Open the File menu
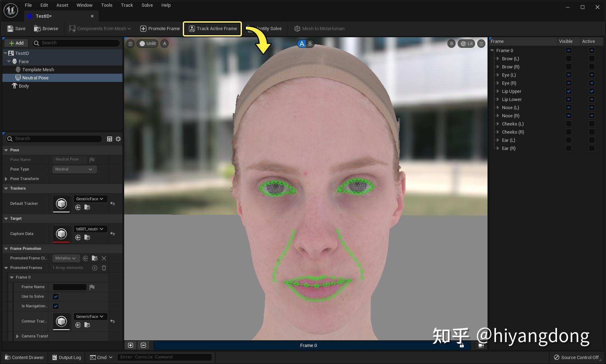 pyautogui.click(x=28, y=5)
